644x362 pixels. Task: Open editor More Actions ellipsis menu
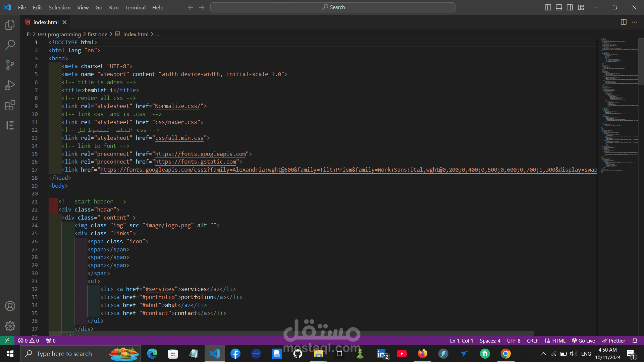(x=634, y=22)
